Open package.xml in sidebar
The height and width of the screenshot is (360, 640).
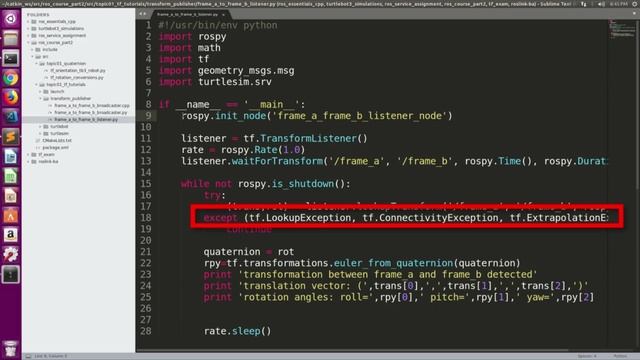56,147
